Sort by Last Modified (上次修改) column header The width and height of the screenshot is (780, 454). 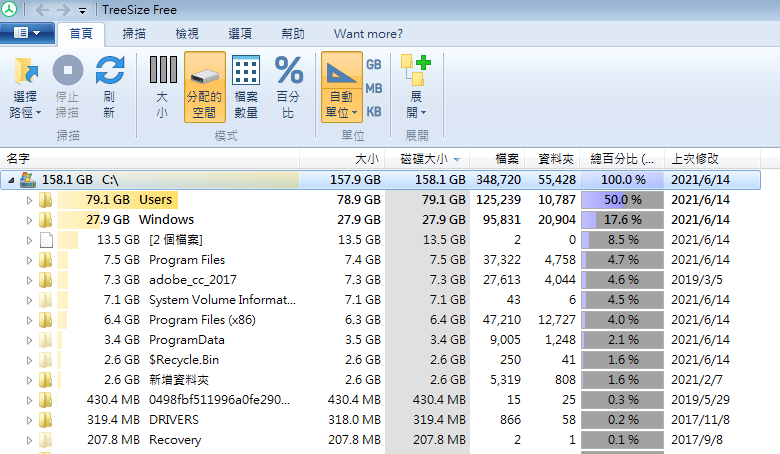coord(712,159)
